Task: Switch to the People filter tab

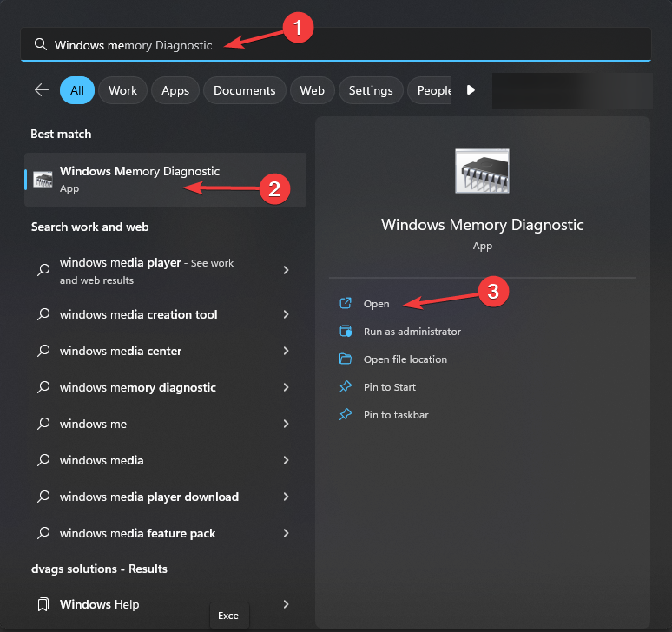Action: (x=430, y=90)
